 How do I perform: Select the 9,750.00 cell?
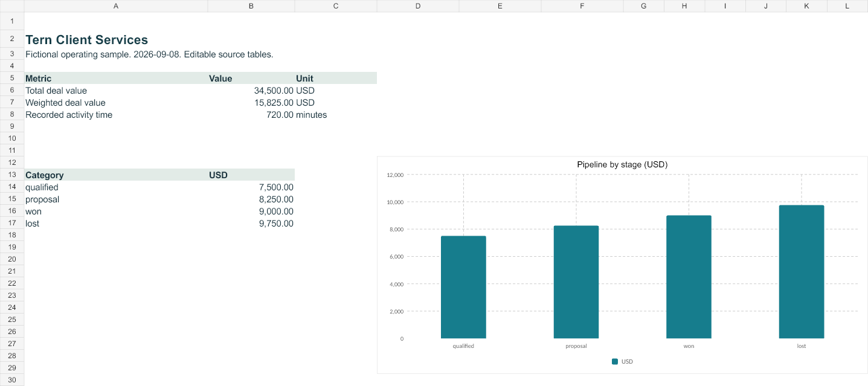click(251, 224)
